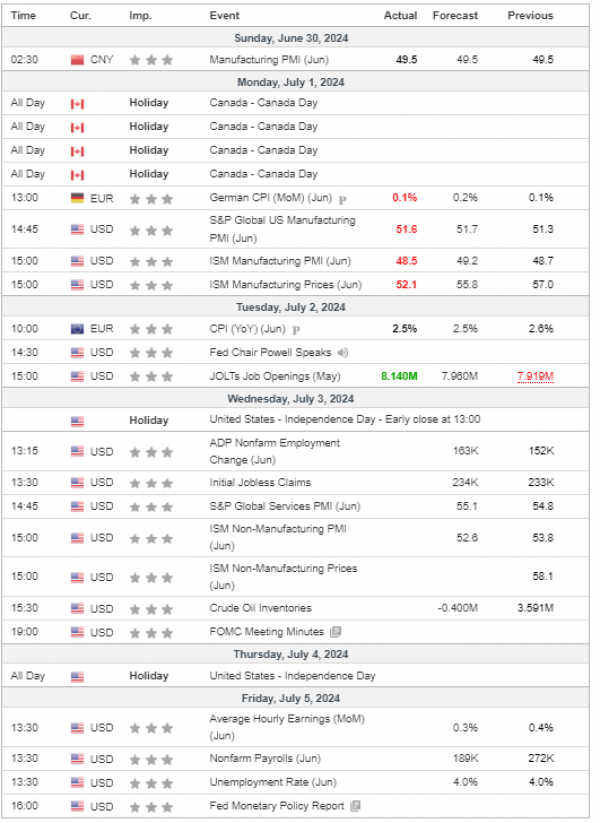Image resolution: width=600 pixels, height=823 pixels.
Task: Click the red actual value 48.5
Action: (x=407, y=261)
